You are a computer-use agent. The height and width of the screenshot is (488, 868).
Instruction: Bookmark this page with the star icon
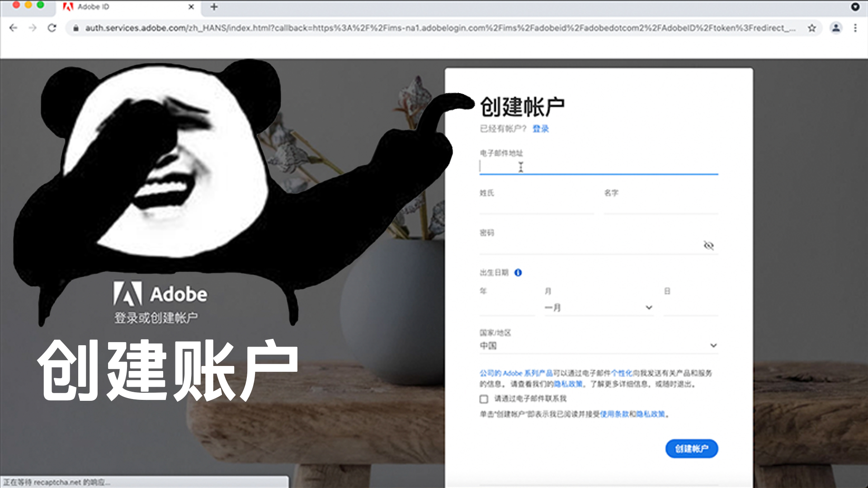tap(812, 28)
